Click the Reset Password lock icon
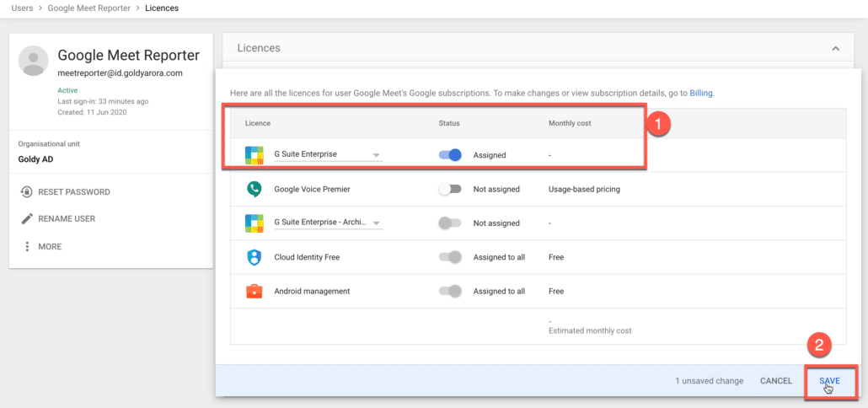Screen dimensions: 868x408 pyautogui.click(x=26, y=192)
